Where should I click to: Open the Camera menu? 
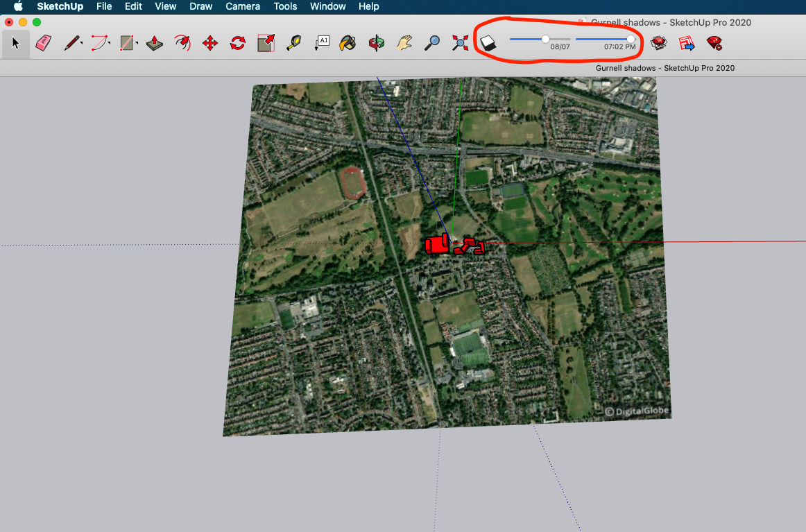pos(243,7)
